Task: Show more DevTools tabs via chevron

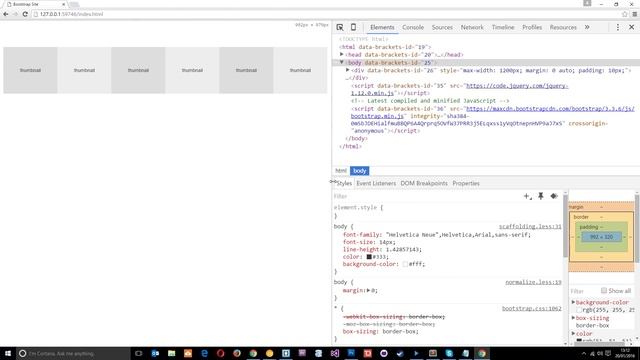Action: tap(587, 27)
